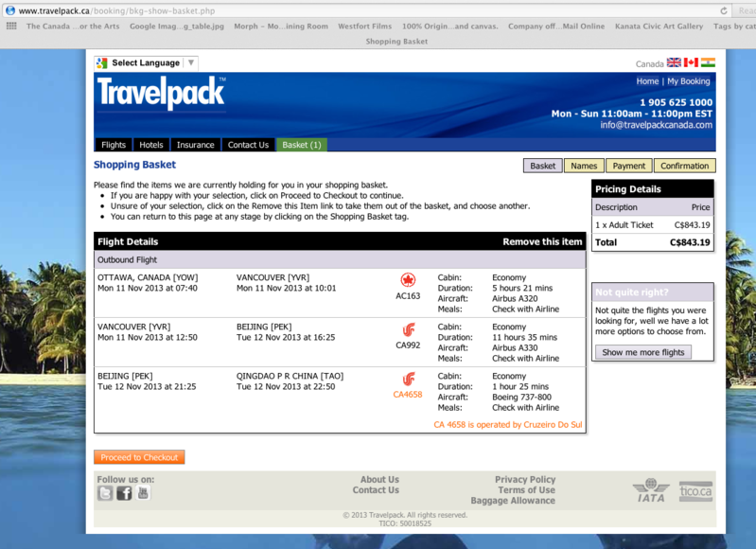Click Remove this item link

(542, 241)
